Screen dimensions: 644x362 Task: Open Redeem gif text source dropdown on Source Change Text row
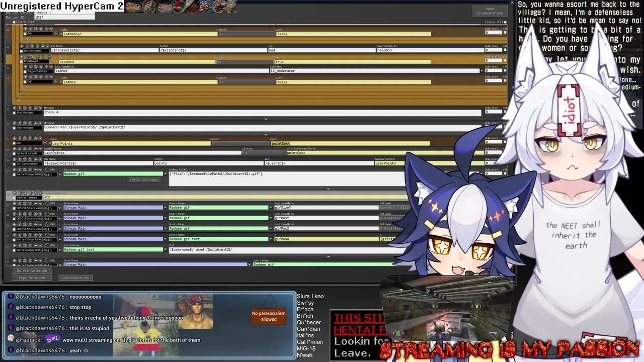pos(165,249)
